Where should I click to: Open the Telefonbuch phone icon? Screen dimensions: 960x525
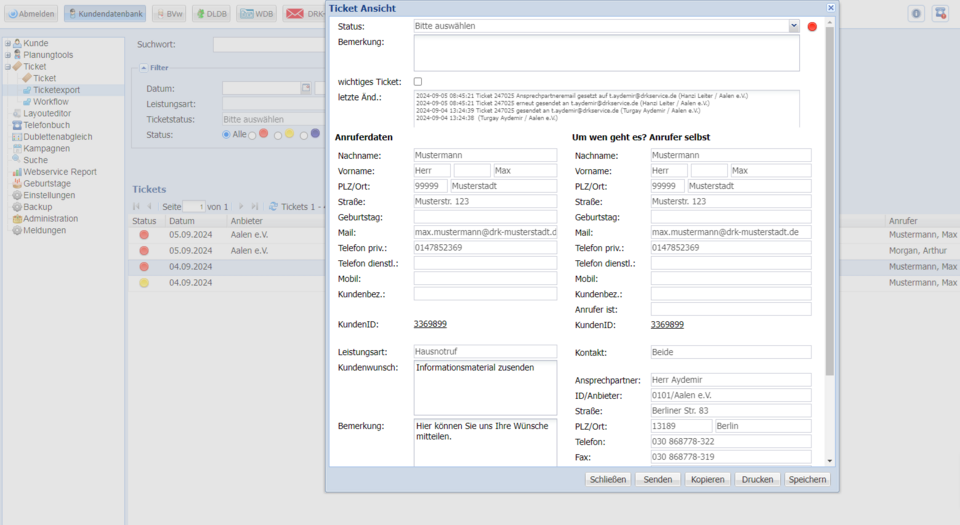[17, 125]
